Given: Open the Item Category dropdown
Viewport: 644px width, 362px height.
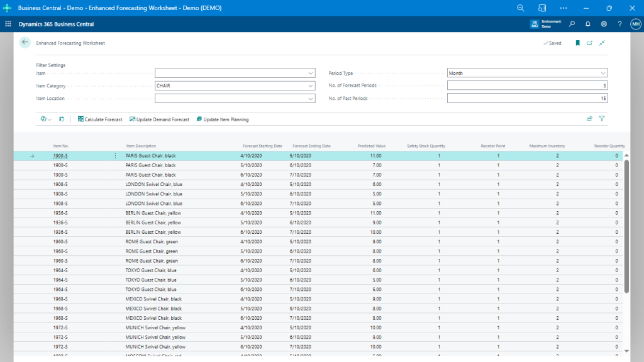Looking at the screenshot, I should 310,85.
